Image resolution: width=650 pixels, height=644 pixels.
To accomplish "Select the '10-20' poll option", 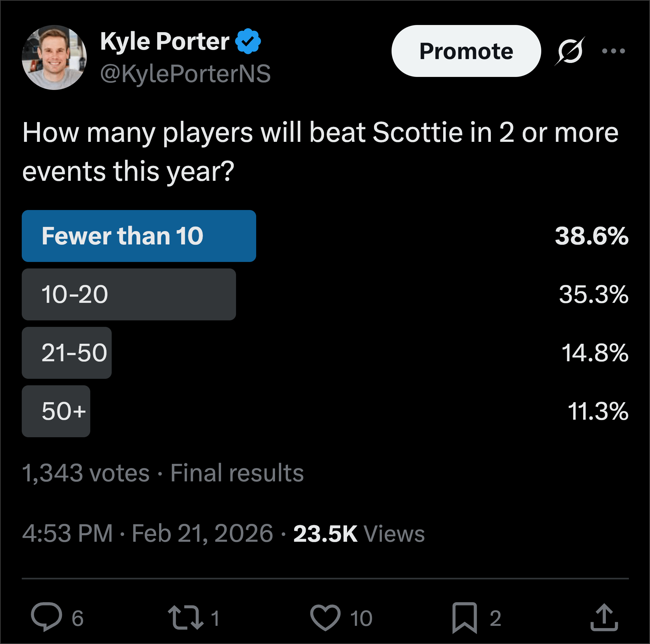I will pos(129,294).
